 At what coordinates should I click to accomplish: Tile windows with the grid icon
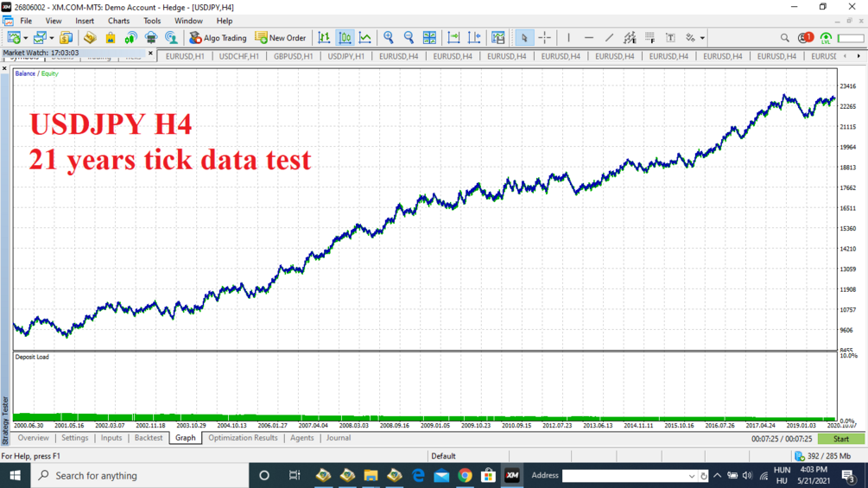[x=429, y=38]
